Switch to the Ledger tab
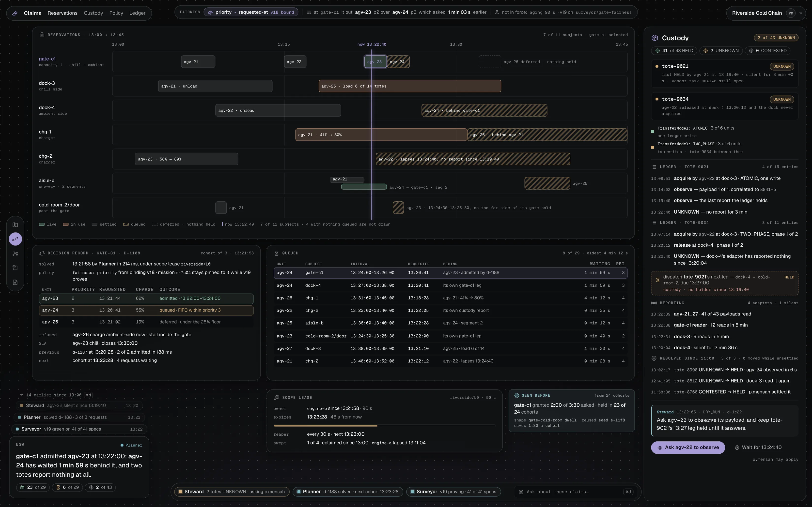 pos(137,13)
